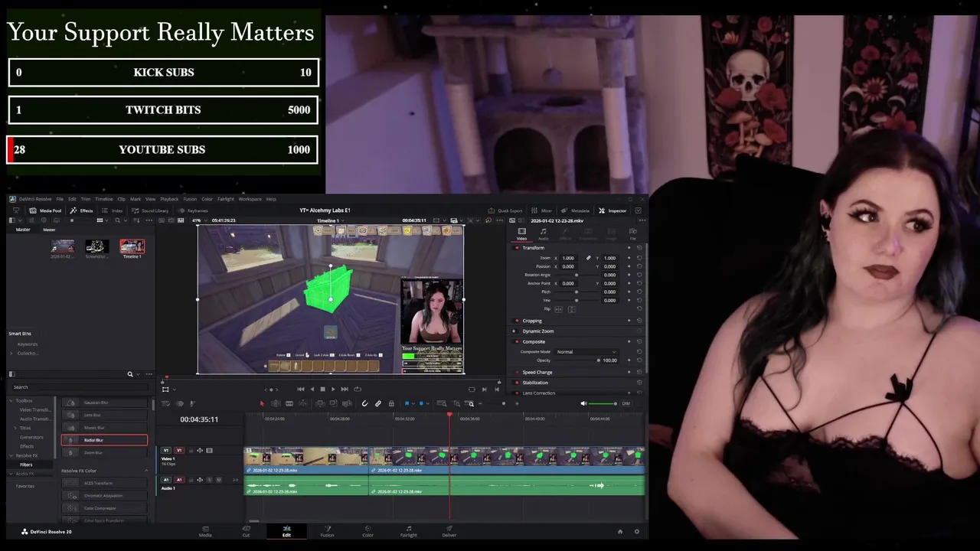
Task: Click the Zoom X value field
Action: coord(569,258)
